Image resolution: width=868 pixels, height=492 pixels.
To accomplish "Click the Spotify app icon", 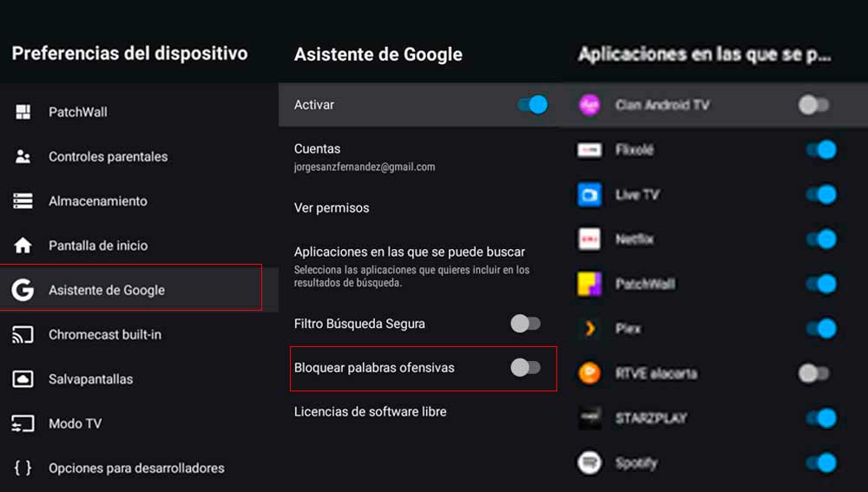I will coord(589,462).
